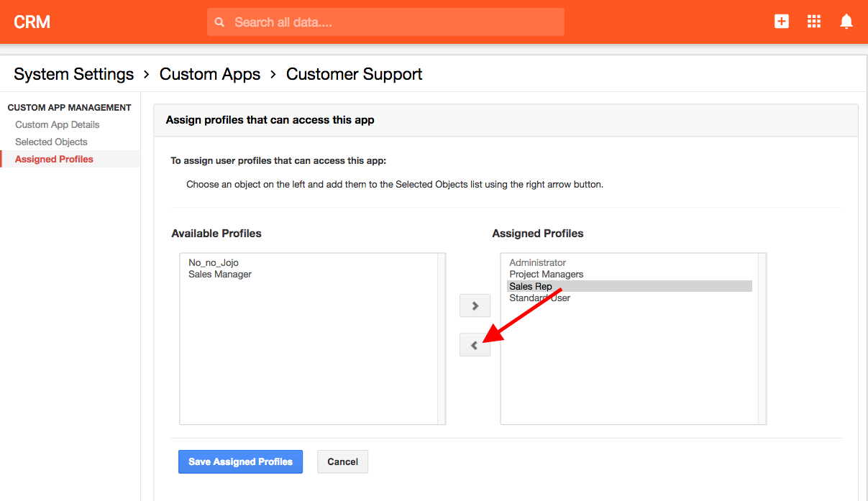The height and width of the screenshot is (501, 868).
Task: Select Project Managers in Assigned Profiles
Action: (x=547, y=275)
